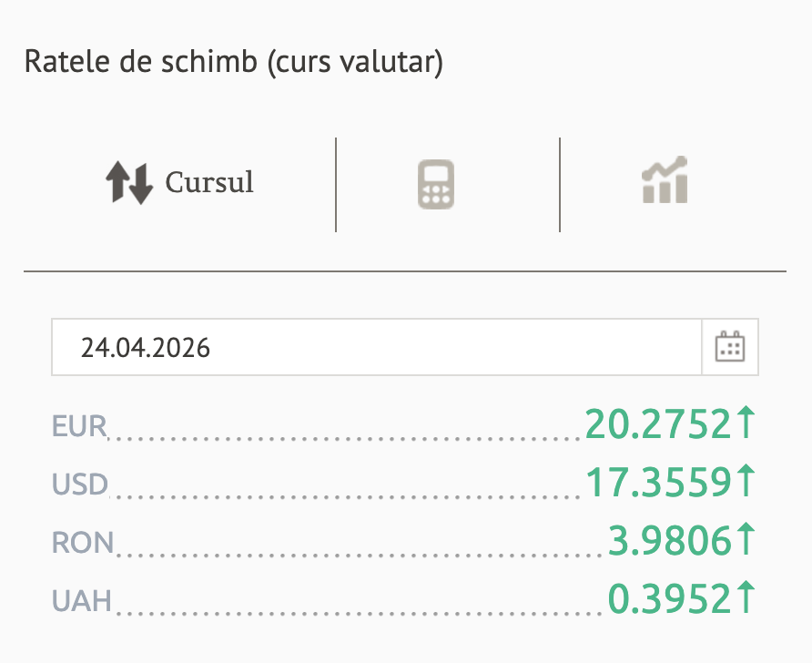Viewport: 812px width, 663px height.
Task: Select the EUR currency label
Action: tap(80, 425)
